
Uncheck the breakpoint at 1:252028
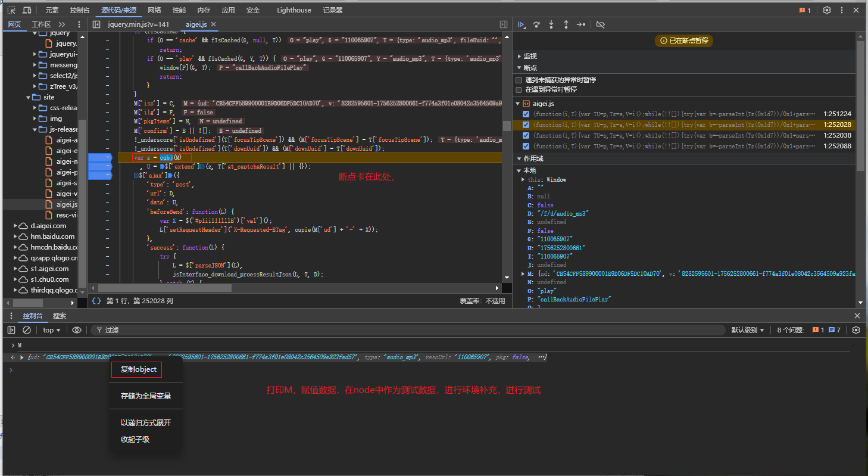(x=526, y=125)
